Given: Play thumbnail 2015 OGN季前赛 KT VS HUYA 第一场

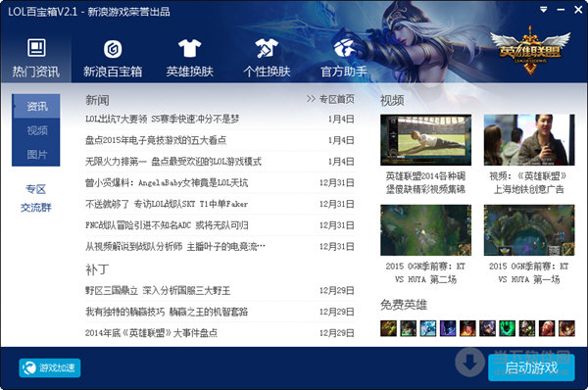Looking at the screenshot, I should click(x=529, y=230).
